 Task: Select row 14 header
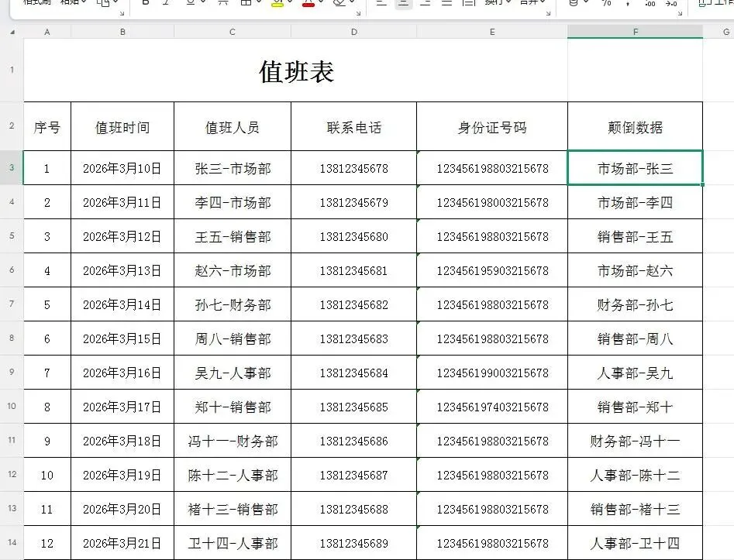click(x=12, y=543)
